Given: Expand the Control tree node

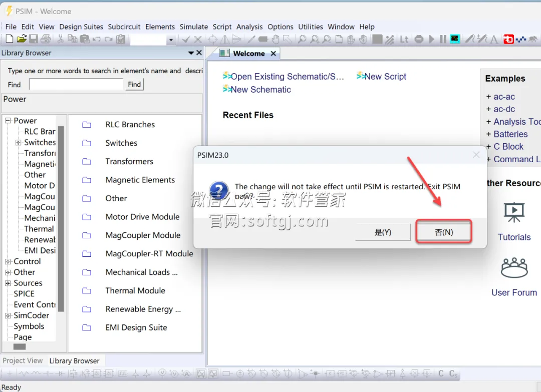Looking at the screenshot, I should coord(8,262).
